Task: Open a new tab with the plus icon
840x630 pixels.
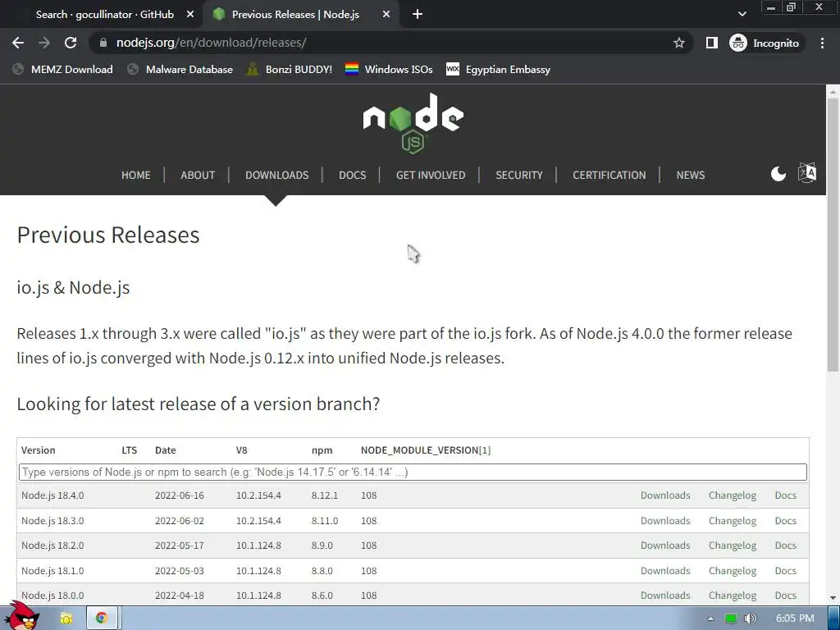Action: point(418,15)
